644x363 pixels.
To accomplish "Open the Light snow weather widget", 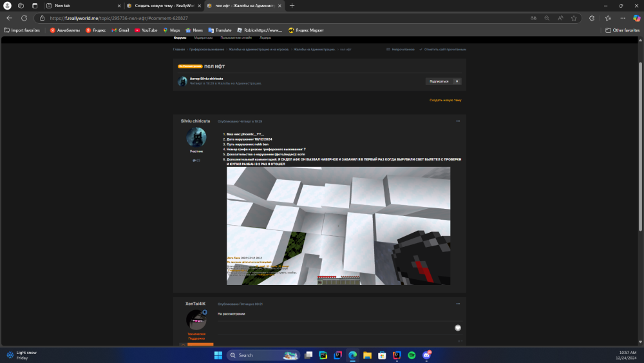I will 22,355.
